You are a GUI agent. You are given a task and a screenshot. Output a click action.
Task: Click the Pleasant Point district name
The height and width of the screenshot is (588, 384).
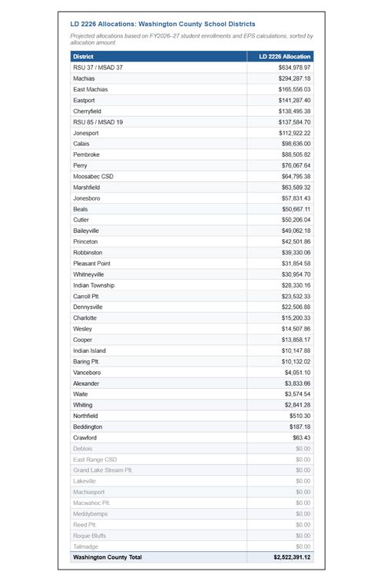click(92, 264)
